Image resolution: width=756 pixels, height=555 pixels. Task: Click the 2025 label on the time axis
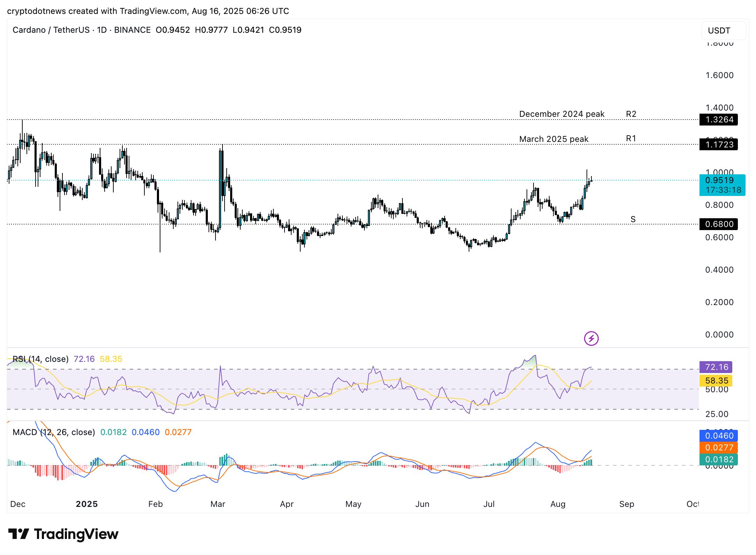[87, 504]
